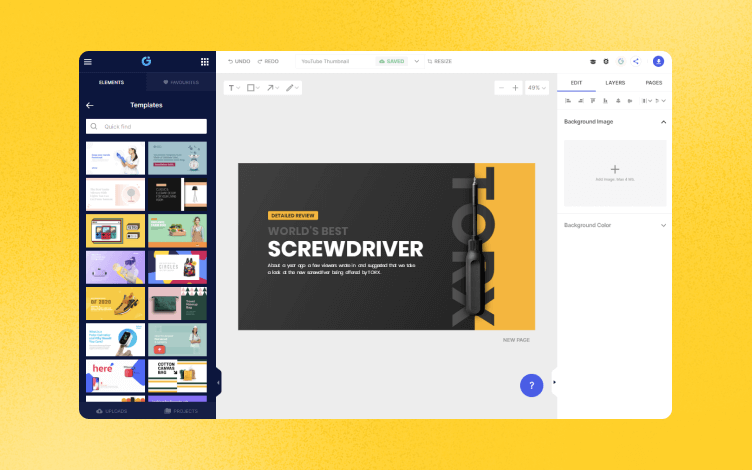The height and width of the screenshot is (470, 752).
Task: Select the Detailed Review badge on canvas
Action: click(293, 216)
